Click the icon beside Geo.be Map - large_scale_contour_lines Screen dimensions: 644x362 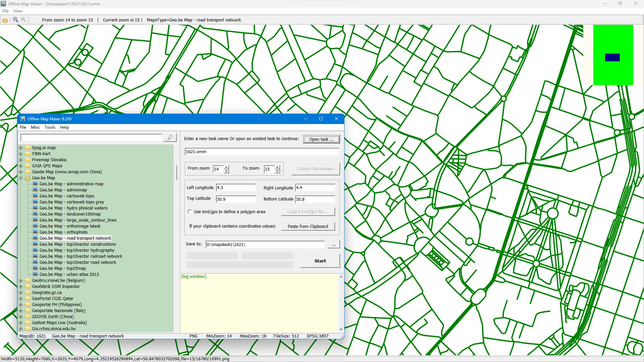[x=35, y=220]
